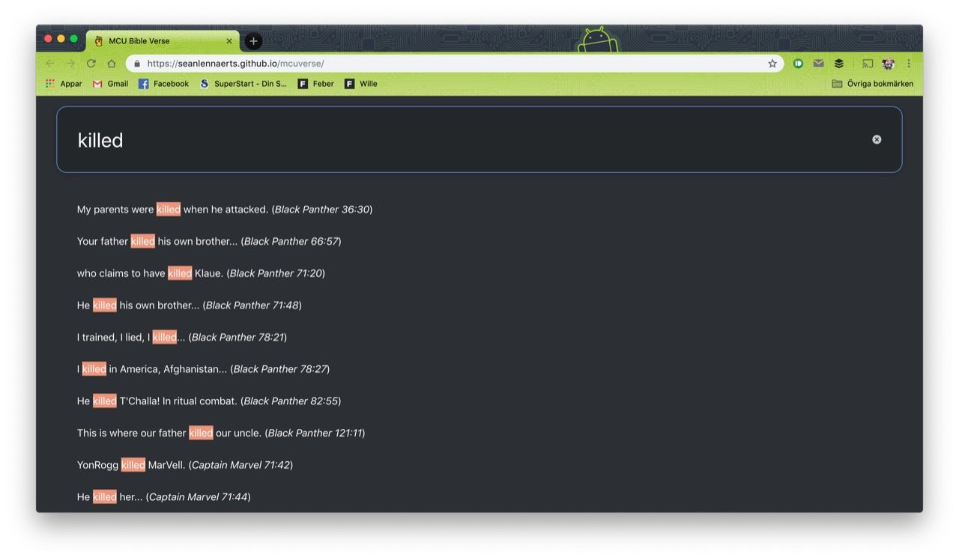This screenshot has height=560, width=959.
Task: Open the Gmail bookmark
Action: 110,84
